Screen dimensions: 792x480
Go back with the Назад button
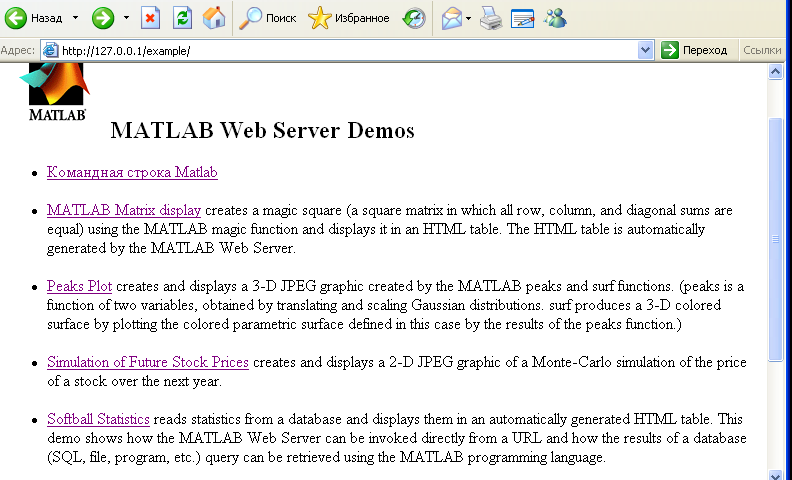point(33,18)
